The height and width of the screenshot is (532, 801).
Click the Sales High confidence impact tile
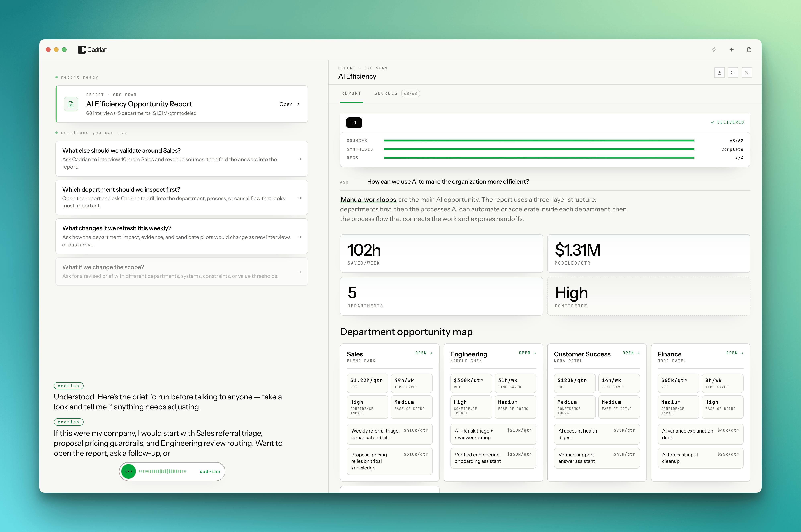click(367, 407)
